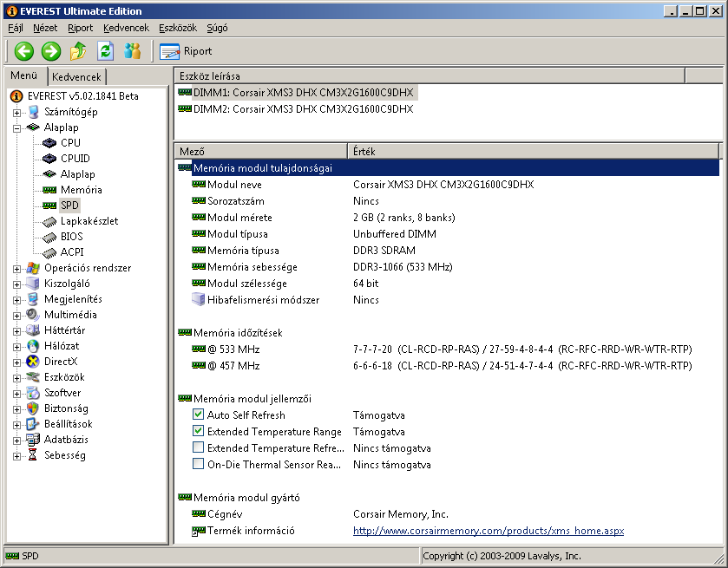The width and height of the screenshot is (728, 568).
Task: Toggle the Extended Temperature Refre... checkbox
Action: [198, 447]
